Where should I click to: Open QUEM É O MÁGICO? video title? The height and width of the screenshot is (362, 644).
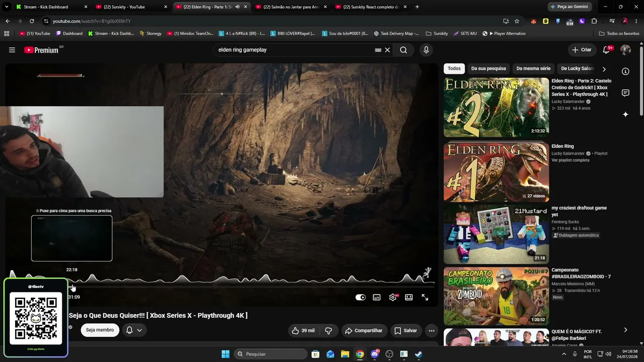[577, 335]
